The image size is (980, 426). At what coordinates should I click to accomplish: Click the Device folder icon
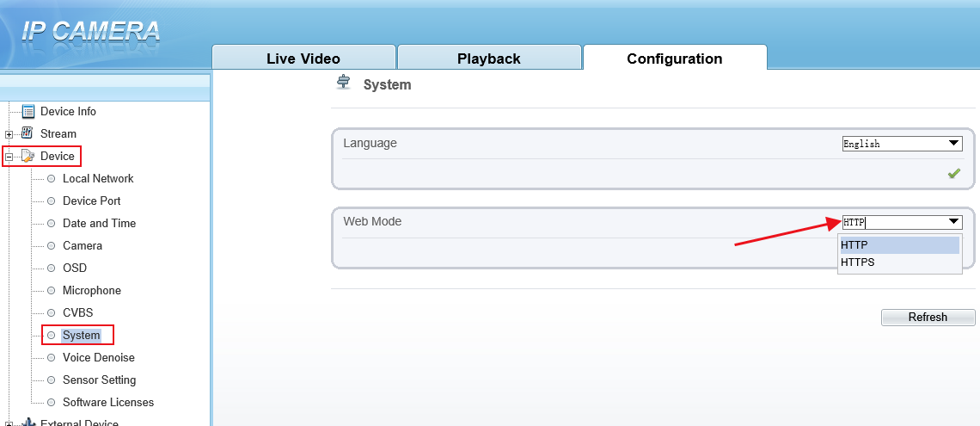[x=28, y=156]
